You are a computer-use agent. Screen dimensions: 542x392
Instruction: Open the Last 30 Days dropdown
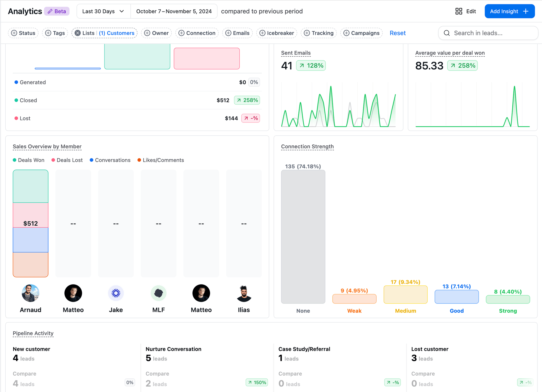(x=103, y=11)
